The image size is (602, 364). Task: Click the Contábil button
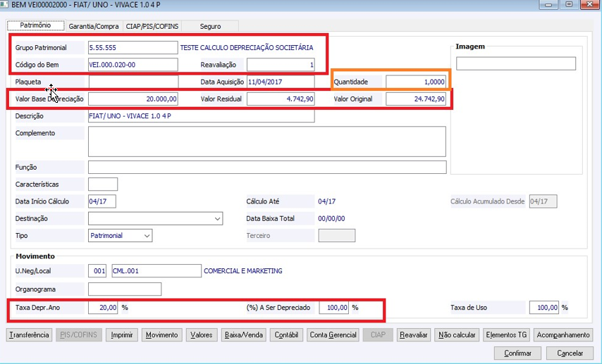pos(286,335)
